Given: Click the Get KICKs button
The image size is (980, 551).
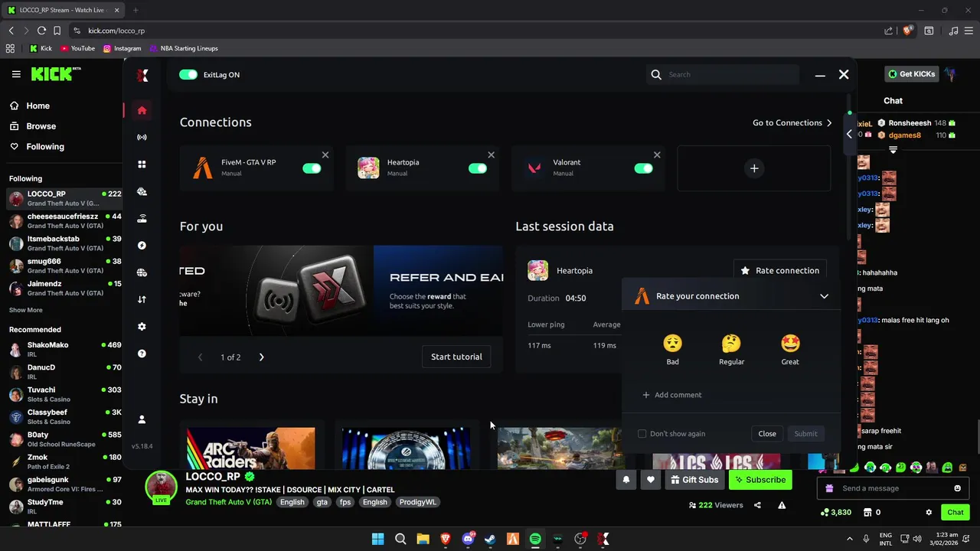Looking at the screenshot, I should coord(912,74).
